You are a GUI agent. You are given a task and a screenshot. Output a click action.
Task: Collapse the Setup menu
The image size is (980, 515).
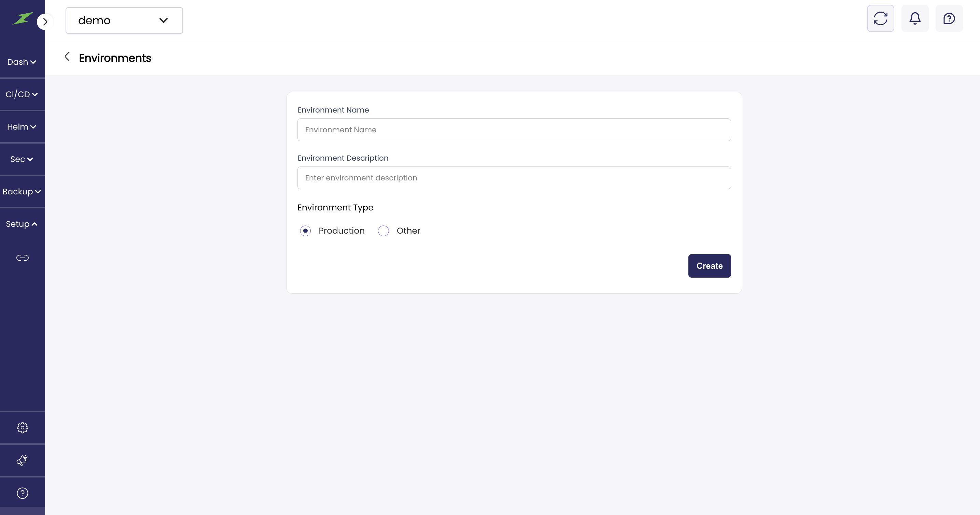point(22,224)
